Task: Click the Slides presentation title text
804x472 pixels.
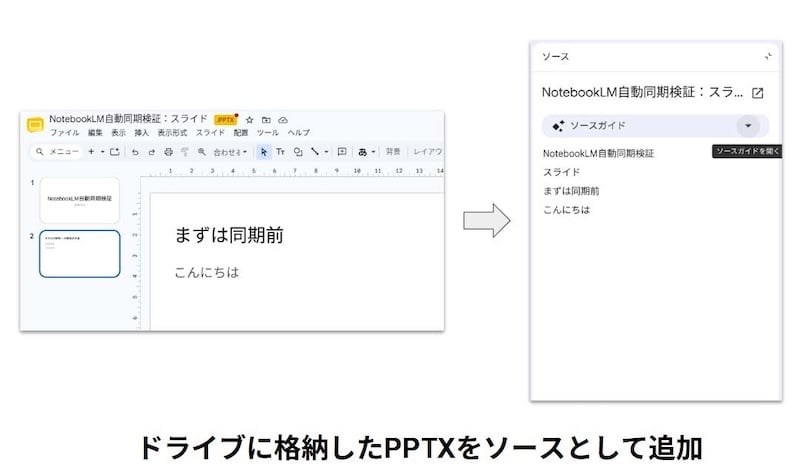Action: tap(128, 119)
